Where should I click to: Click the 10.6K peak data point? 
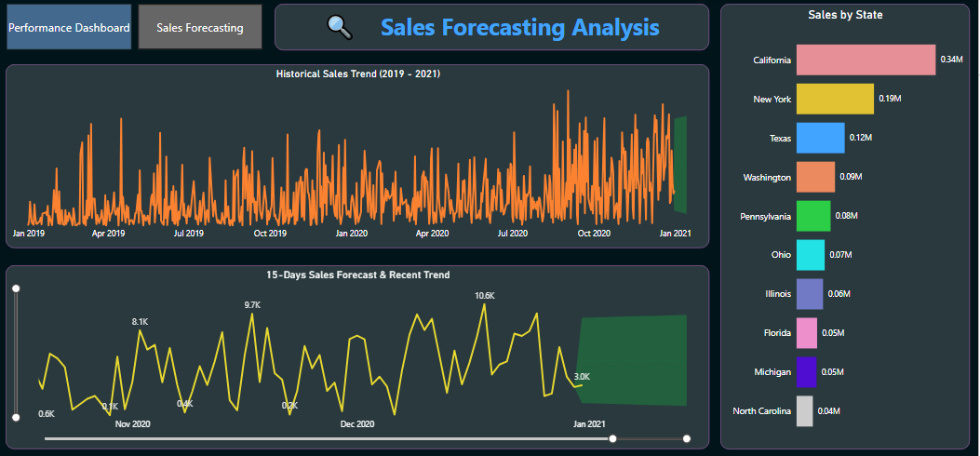coord(484,305)
